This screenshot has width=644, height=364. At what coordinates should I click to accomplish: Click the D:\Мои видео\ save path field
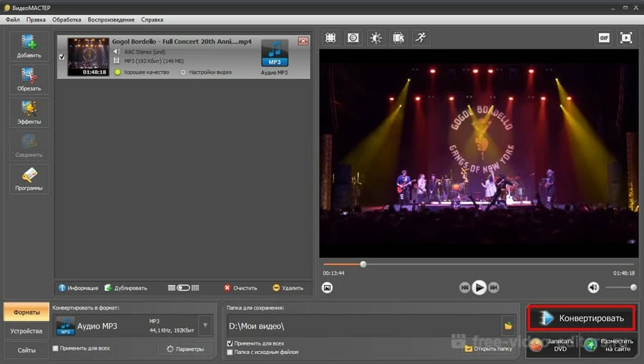364,326
